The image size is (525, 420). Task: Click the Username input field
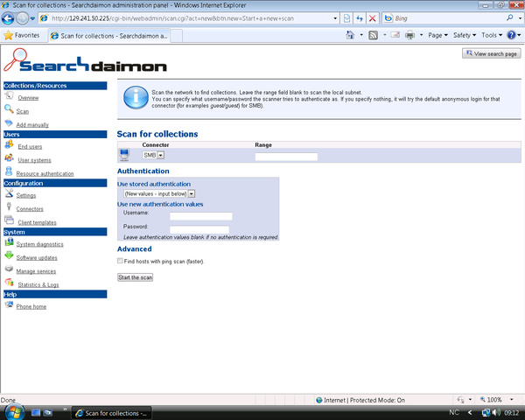click(201, 216)
